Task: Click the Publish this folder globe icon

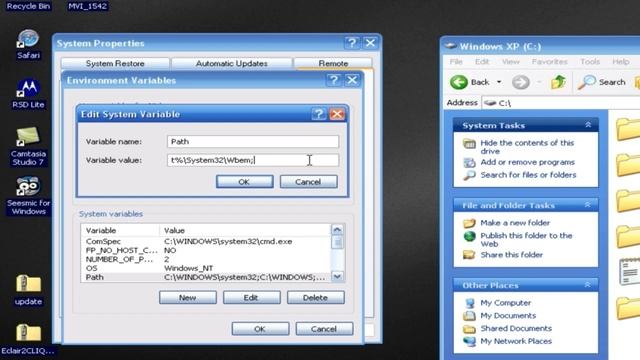Action: [x=469, y=236]
